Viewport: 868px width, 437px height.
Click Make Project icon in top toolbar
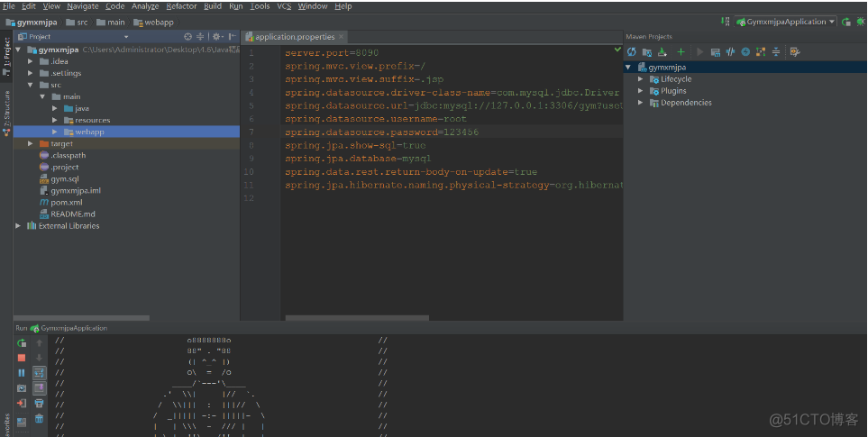725,22
